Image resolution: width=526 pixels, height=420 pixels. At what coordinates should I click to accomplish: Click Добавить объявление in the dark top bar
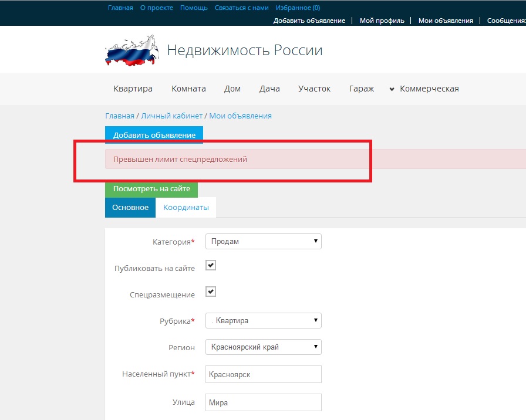point(309,21)
